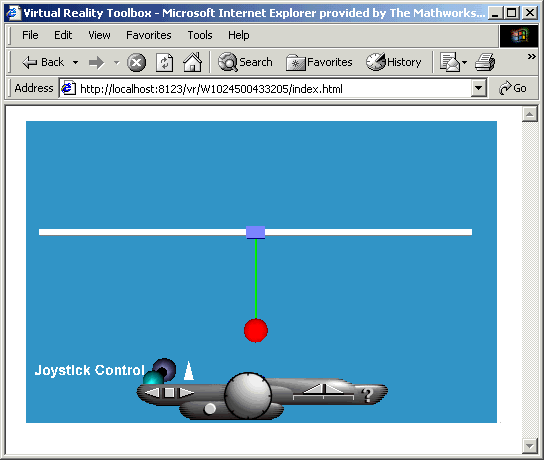Open the Search pane
Screen dimensions: 544x460
(245, 62)
